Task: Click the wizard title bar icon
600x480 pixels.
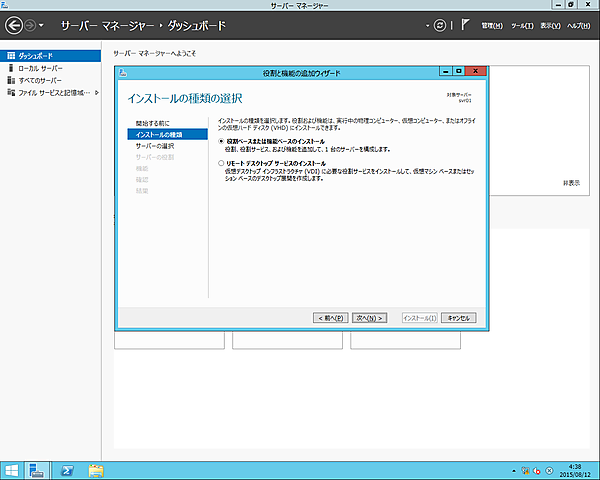Action: (123, 72)
